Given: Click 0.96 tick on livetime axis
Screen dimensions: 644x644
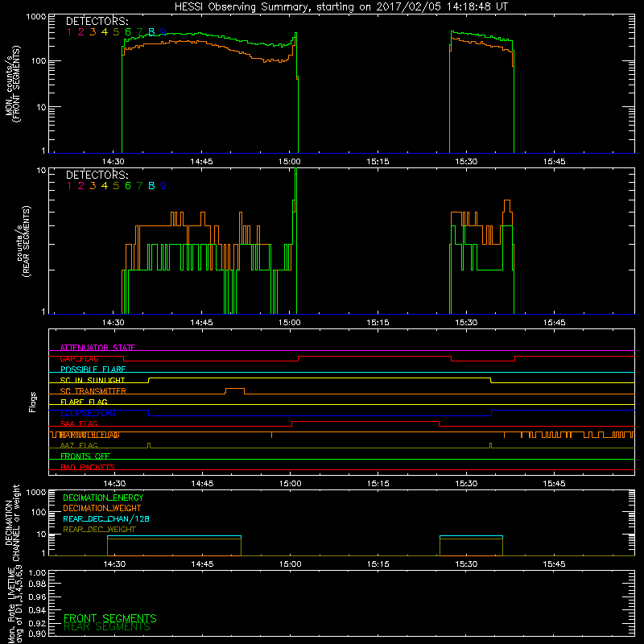Looking at the screenshot, I should (x=37, y=597).
